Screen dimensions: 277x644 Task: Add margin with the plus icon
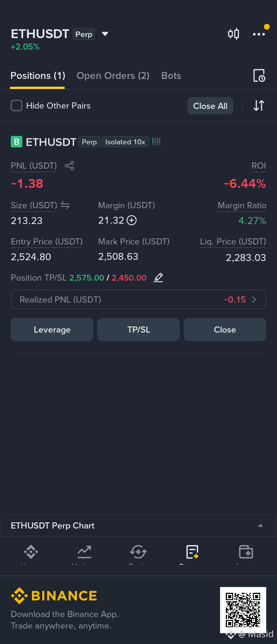132,220
